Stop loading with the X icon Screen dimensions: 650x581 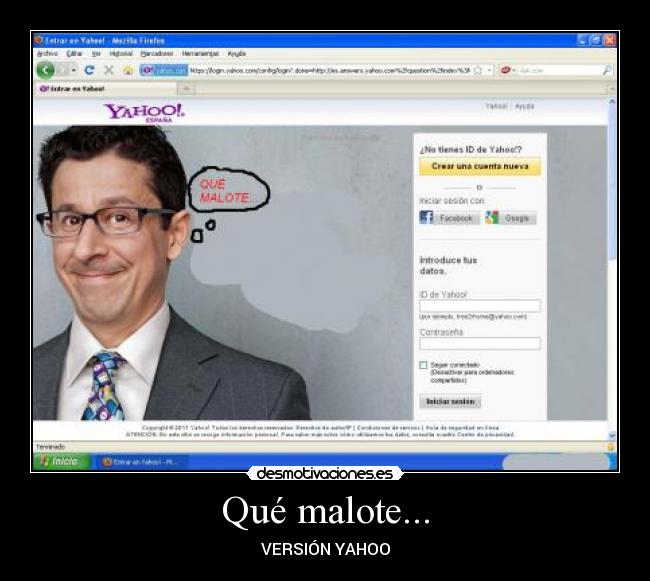[109, 70]
